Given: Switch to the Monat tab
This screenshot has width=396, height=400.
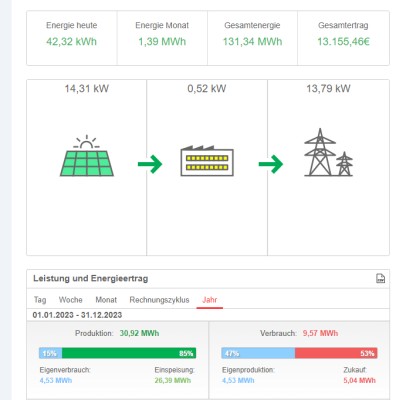Looking at the screenshot, I should pyautogui.click(x=106, y=300).
